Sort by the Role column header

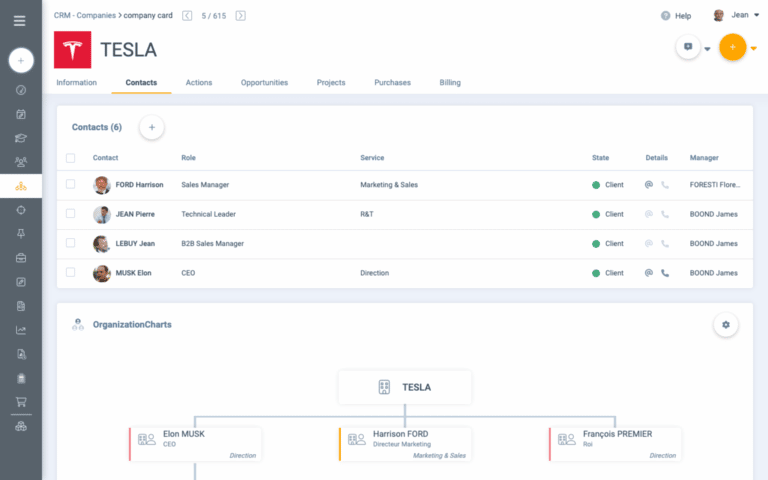(x=189, y=158)
